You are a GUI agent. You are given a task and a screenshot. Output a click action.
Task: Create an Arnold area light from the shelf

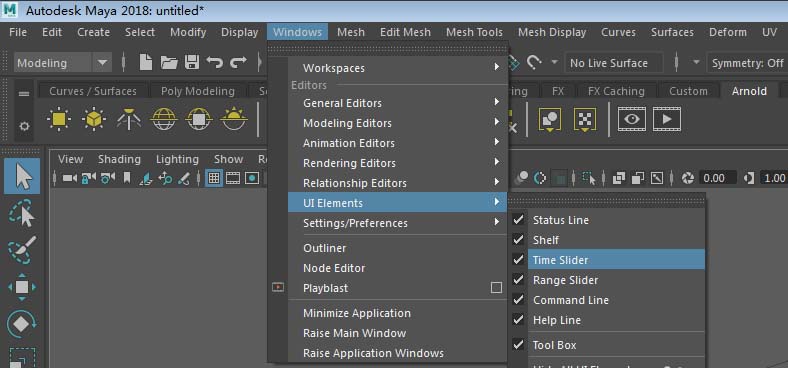coord(59,119)
